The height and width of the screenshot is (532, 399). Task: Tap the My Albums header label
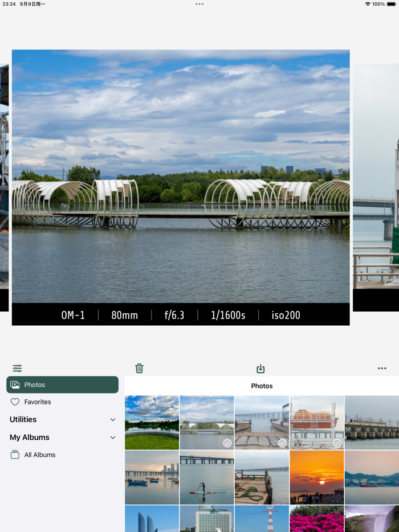pos(30,437)
